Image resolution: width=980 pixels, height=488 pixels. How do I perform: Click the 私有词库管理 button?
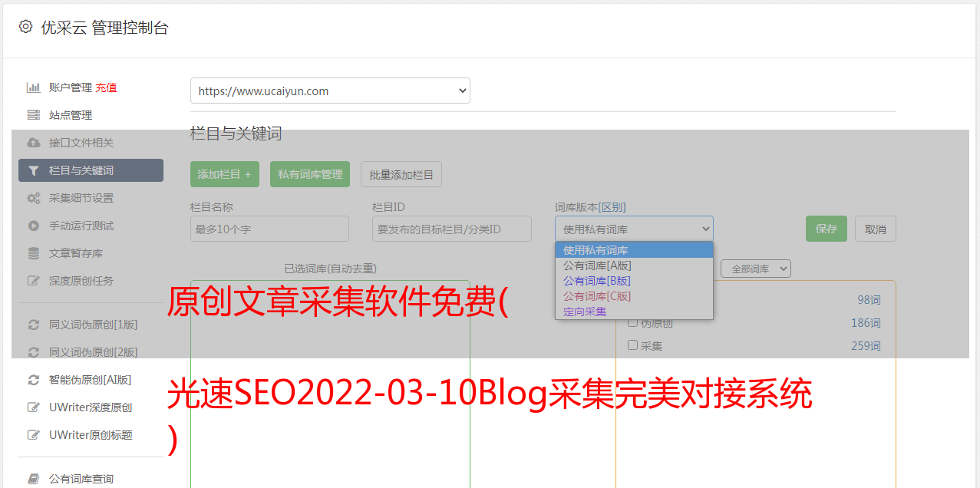310,174
